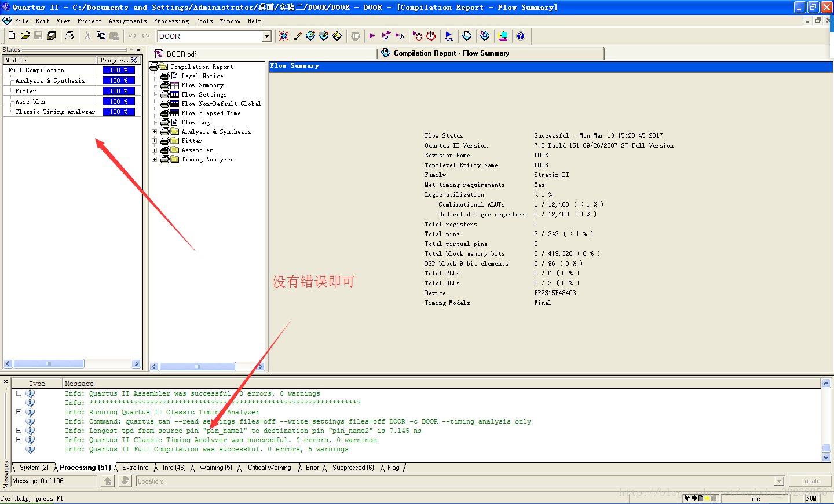Click the Full Compilation 100% progress bar
Image resolution: width=834 pixels, height=504 pixels.
(118, 70)
